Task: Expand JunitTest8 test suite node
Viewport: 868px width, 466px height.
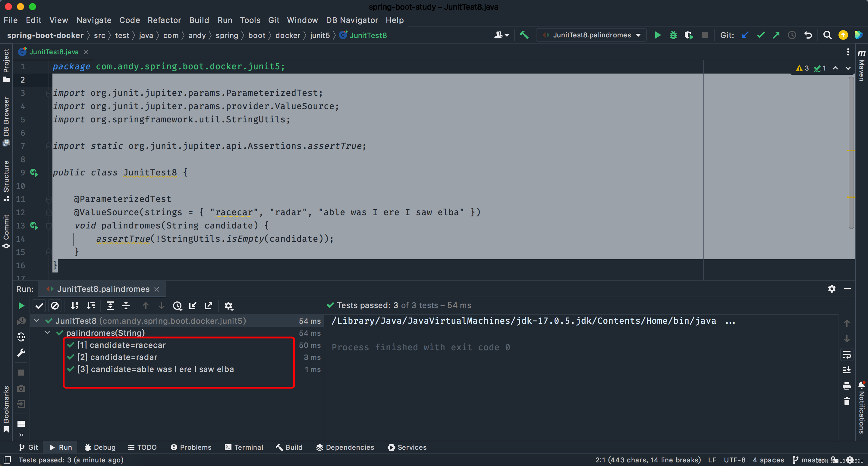Action: click(x=39, y=320)
